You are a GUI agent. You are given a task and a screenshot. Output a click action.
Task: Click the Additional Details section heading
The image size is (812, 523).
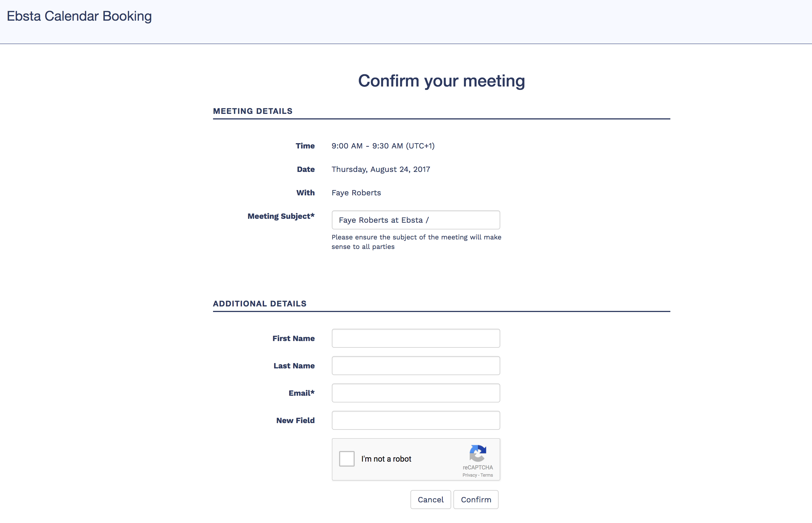click(x=260, y=304)
